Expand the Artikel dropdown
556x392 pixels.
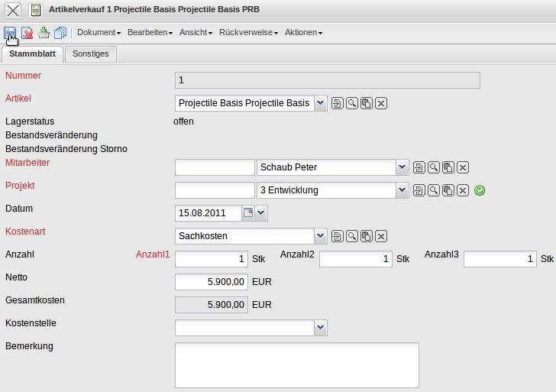click(x=320, y=103)
